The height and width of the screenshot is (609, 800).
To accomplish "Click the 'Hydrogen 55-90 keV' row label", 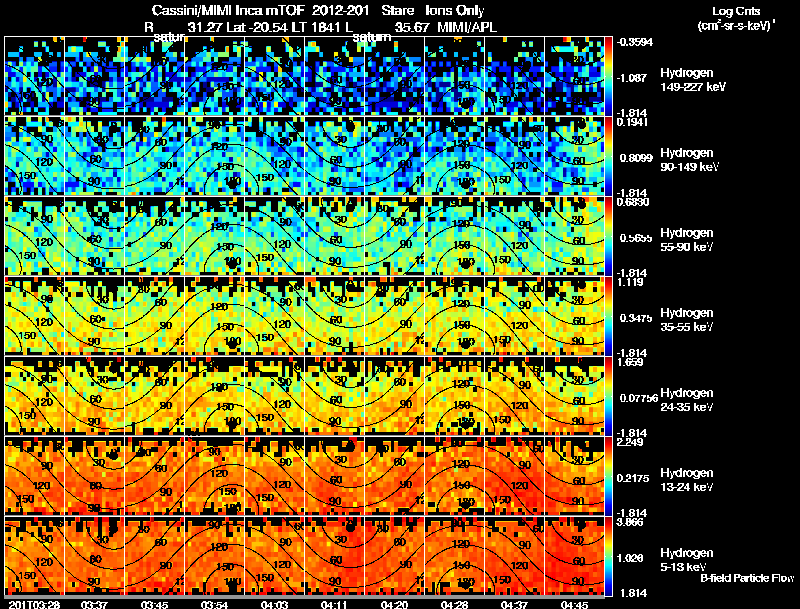I will tap(687, 239).
